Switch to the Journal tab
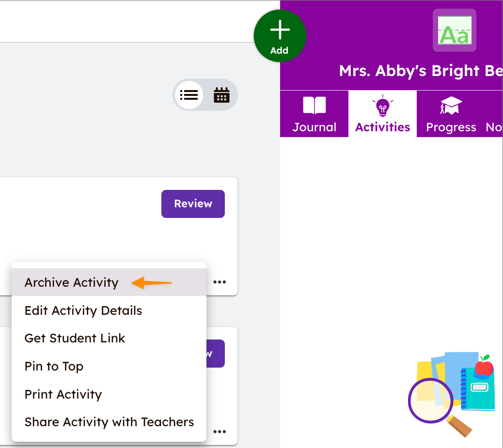Image resolution: width=503 pixels, height=448 pixels. pyautogui.click(x=314, y=114)
